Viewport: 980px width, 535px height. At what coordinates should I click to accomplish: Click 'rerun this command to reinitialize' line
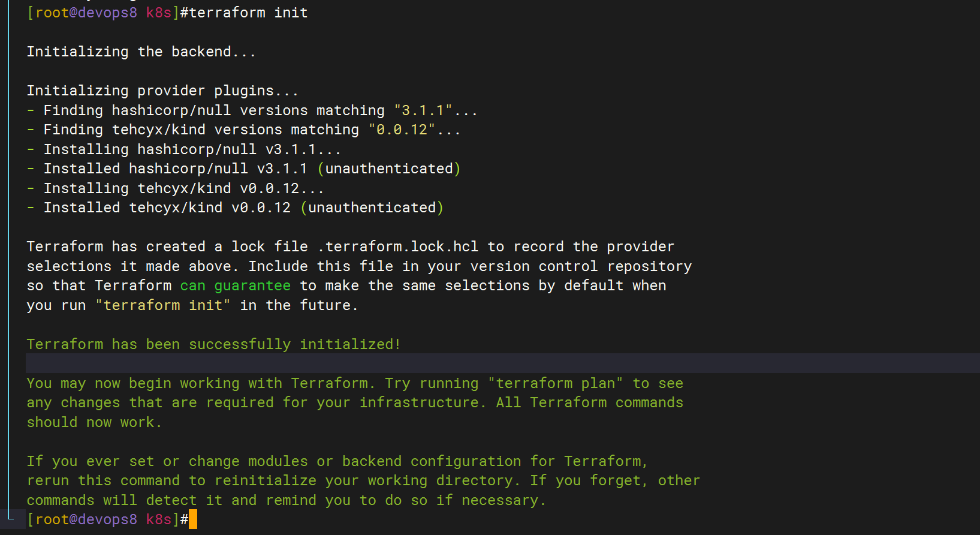(x=364, y=480)
